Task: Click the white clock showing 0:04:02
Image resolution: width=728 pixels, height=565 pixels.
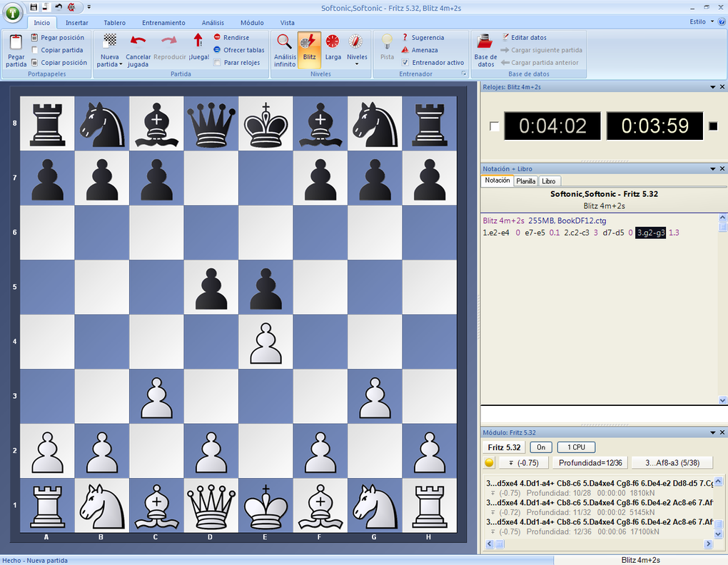Action: [552, 126]
